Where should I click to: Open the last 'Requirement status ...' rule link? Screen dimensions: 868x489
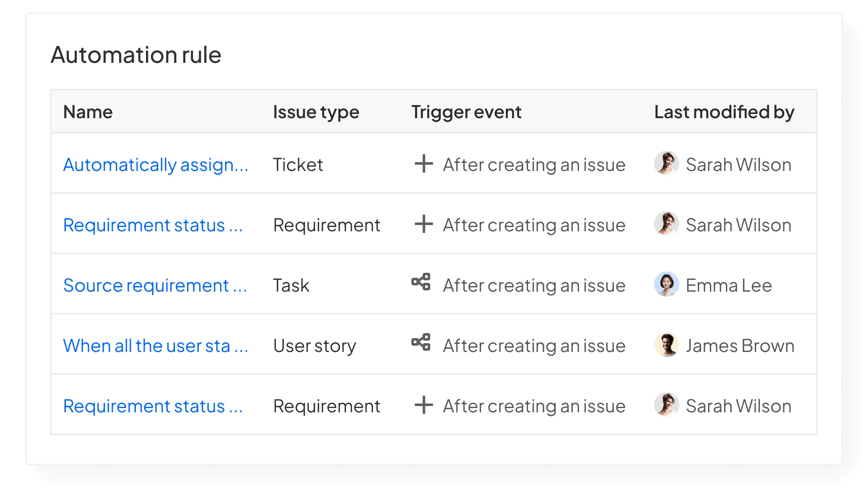click(x=153, y=406)
